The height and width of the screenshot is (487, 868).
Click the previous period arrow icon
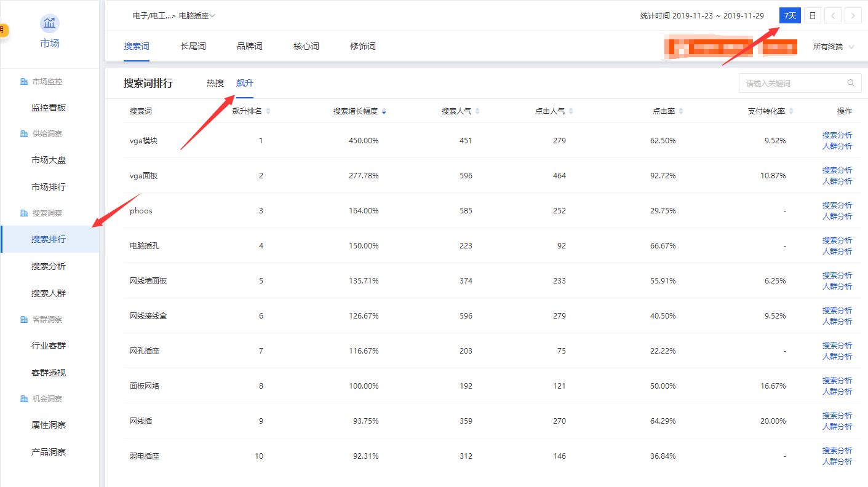point(833,16)
